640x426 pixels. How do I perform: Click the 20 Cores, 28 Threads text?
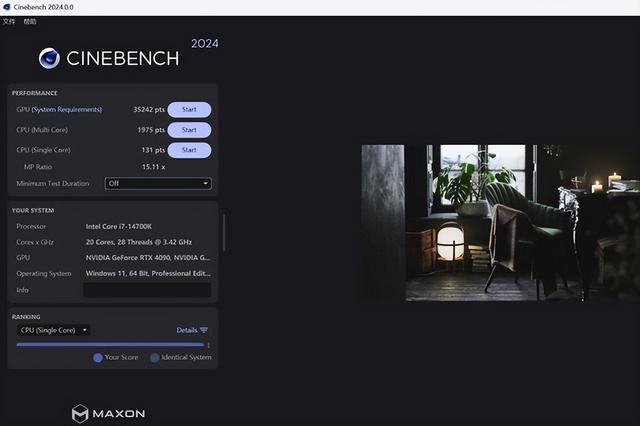point(139,242)
